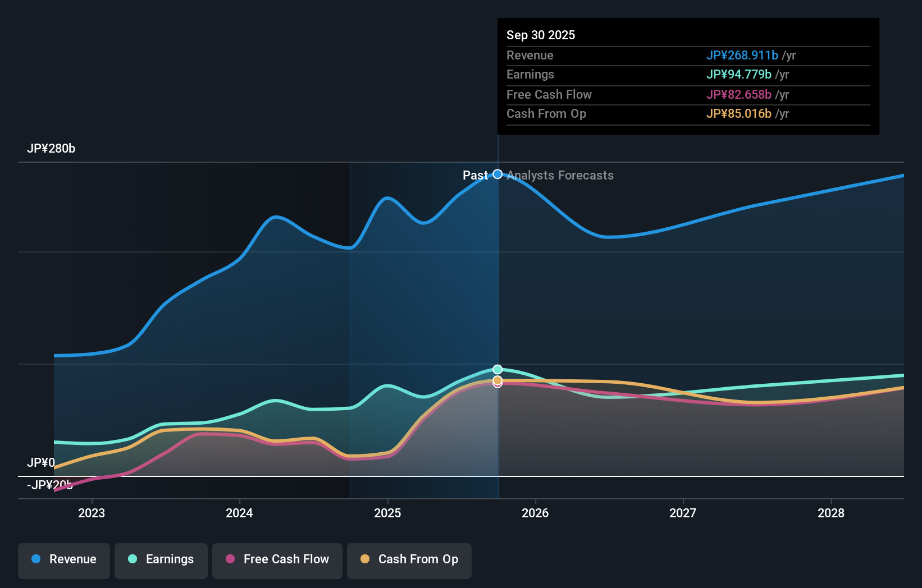Click the orange Cash From Op dot icon
This screenshot has width=922, height=588.
(x=364, y=559)
